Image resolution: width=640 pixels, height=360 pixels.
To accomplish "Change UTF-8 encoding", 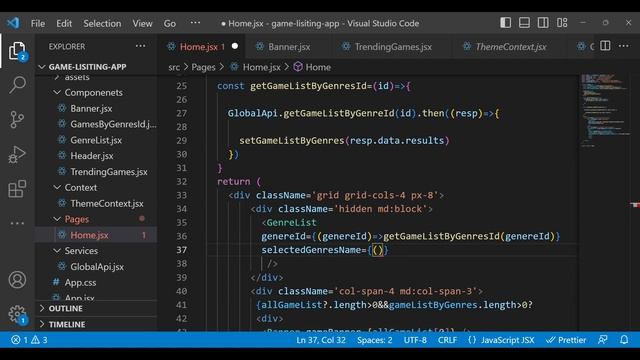I will (x=415, y=340).
